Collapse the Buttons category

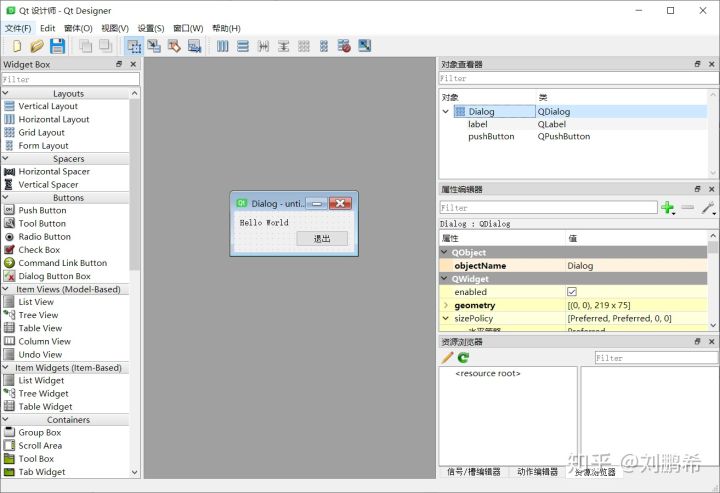(x=6, y=197)
